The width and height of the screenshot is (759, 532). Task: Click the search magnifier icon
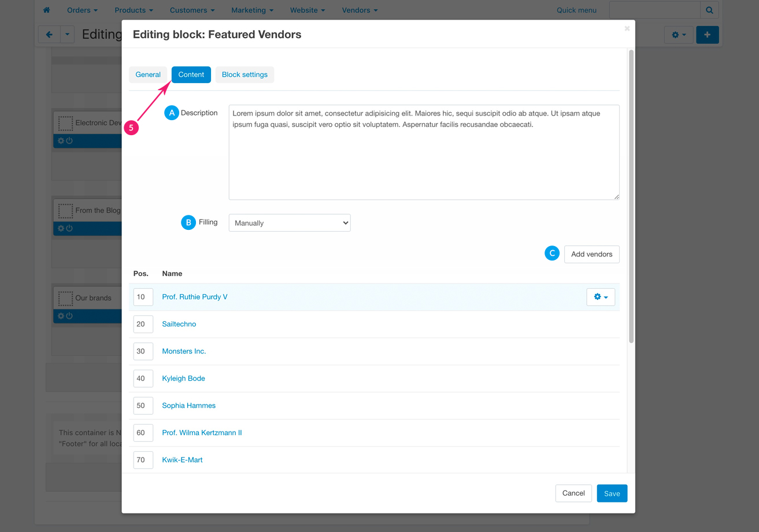[x=709, y=10]
